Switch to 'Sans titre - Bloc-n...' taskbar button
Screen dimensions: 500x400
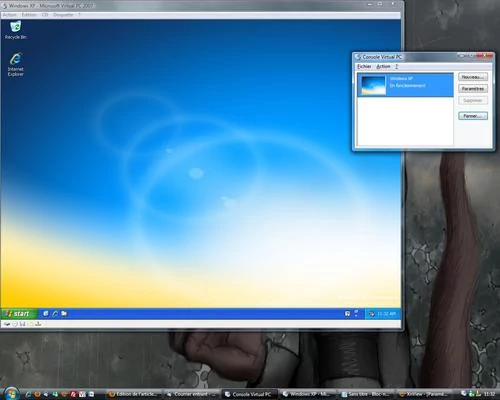click(x=365, y=394)
